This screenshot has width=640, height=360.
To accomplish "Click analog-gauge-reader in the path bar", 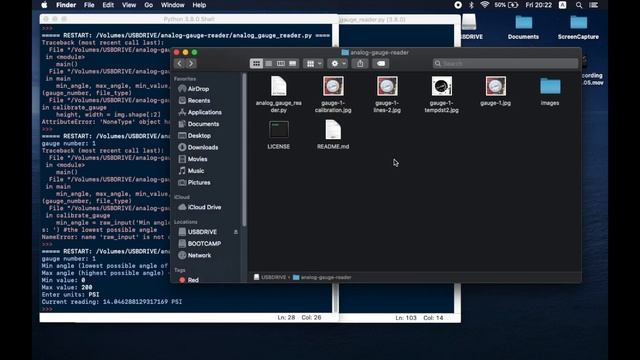I will (x=322, y=277).
